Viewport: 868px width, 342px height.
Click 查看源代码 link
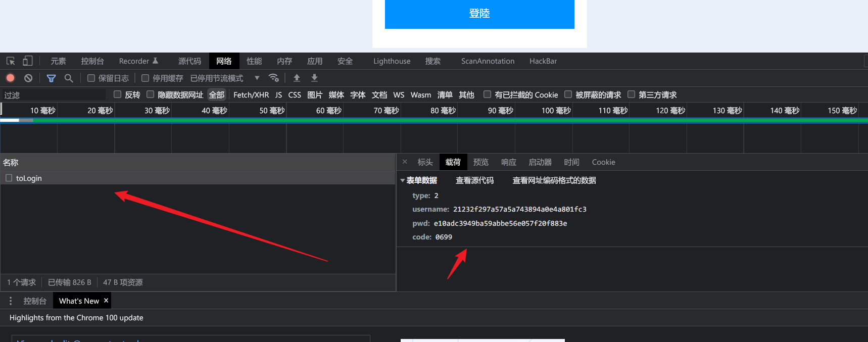coord(474,180)
